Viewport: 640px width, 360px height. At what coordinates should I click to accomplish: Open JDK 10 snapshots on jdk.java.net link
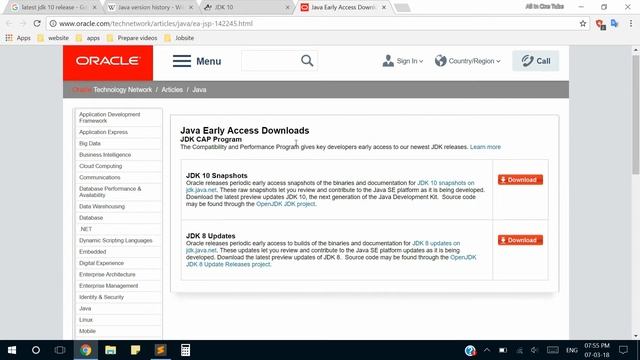(x=445, y=183)
